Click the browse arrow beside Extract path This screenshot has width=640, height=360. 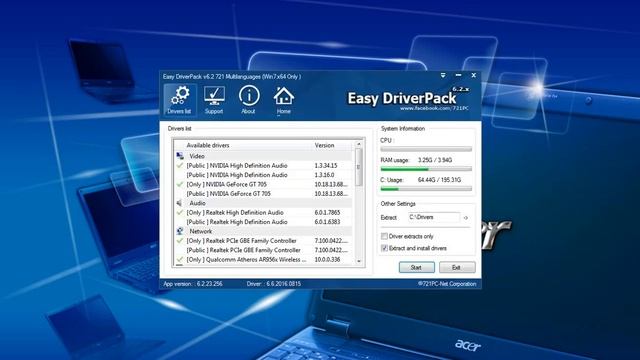466,218
